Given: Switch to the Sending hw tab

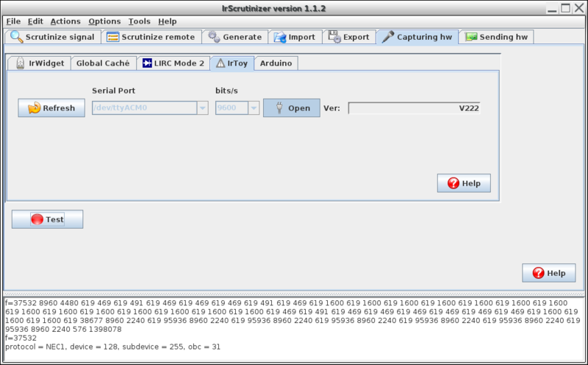Looking at the screenshot, I should pyautogui.click(x=498, y=37).
